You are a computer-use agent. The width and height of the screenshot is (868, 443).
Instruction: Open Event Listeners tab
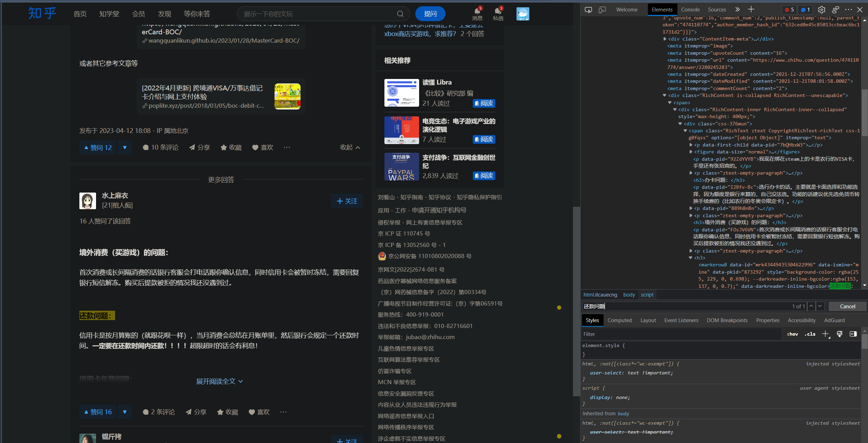click(x=681, y=320)
